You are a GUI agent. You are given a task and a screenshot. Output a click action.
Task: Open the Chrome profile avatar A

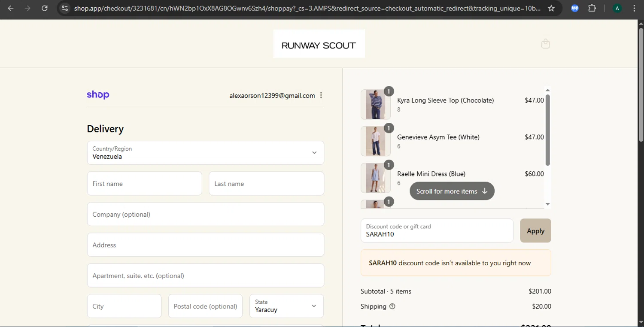[617, 8]
